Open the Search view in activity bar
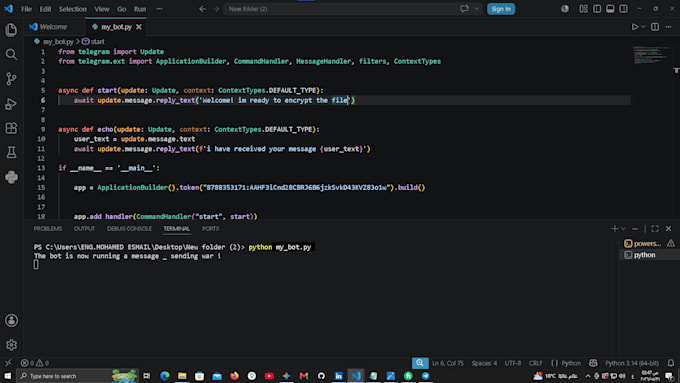 tap(11, 54)
